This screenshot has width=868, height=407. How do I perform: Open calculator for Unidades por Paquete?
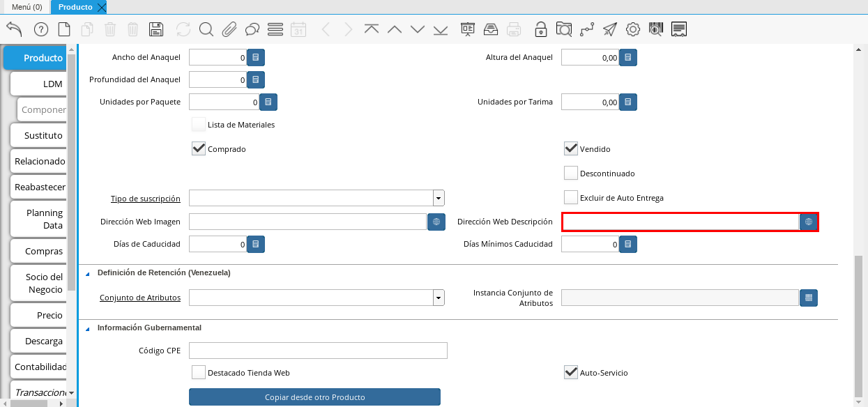268,102
